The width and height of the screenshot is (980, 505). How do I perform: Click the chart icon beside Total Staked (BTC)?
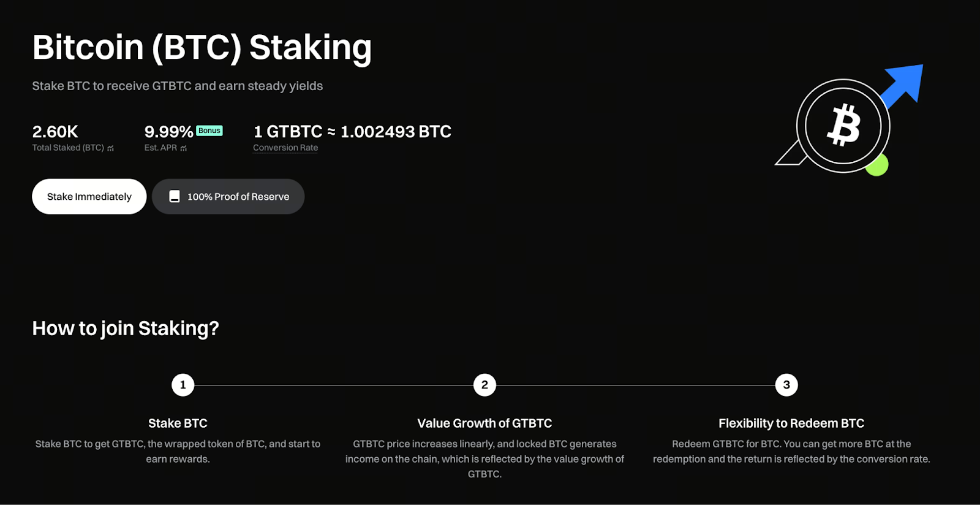point(110,148)
